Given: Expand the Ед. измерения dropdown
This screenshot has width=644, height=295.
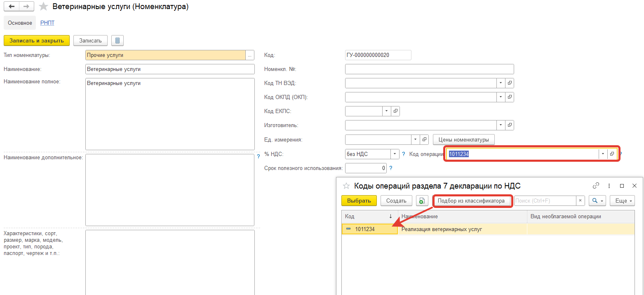Looking at the screenshot, I should coord(416,139).
